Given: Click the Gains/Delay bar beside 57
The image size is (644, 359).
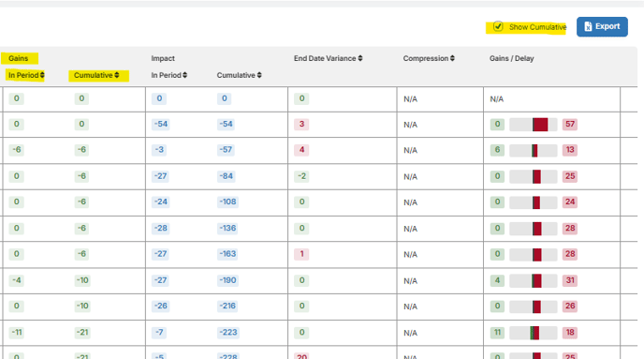Looking at the screenshot, I should pos(534,124).
